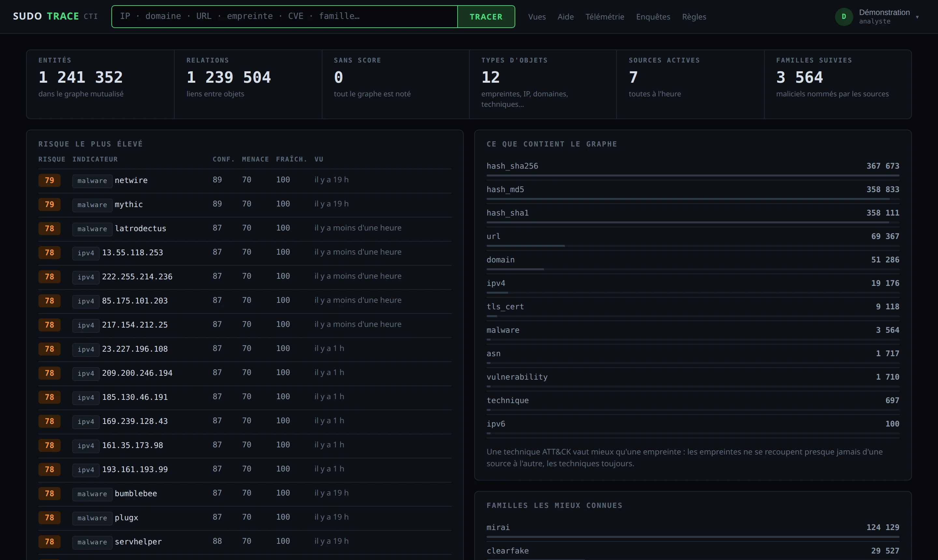This screenshot has height=560, width=938.
Task: Click the RISQUE column header
Action: pyautogui.click(x=52, y=159)
